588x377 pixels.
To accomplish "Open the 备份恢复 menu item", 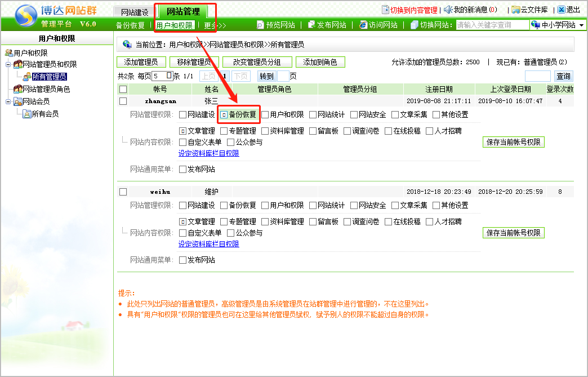I will pos(130,25).
